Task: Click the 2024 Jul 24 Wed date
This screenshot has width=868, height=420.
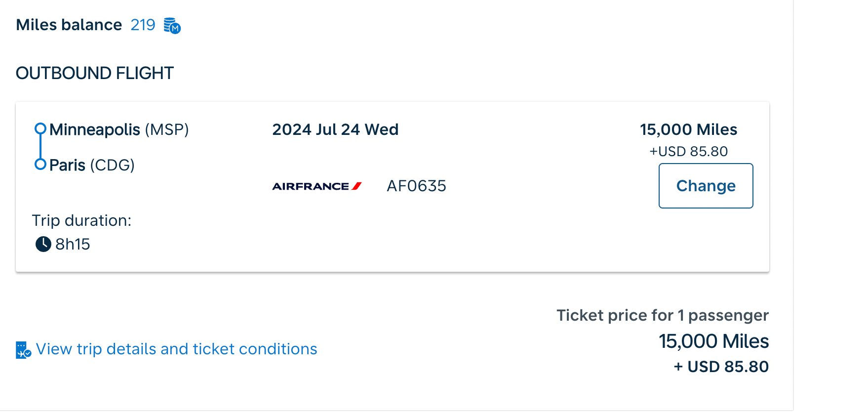Action: coord(335,129)
